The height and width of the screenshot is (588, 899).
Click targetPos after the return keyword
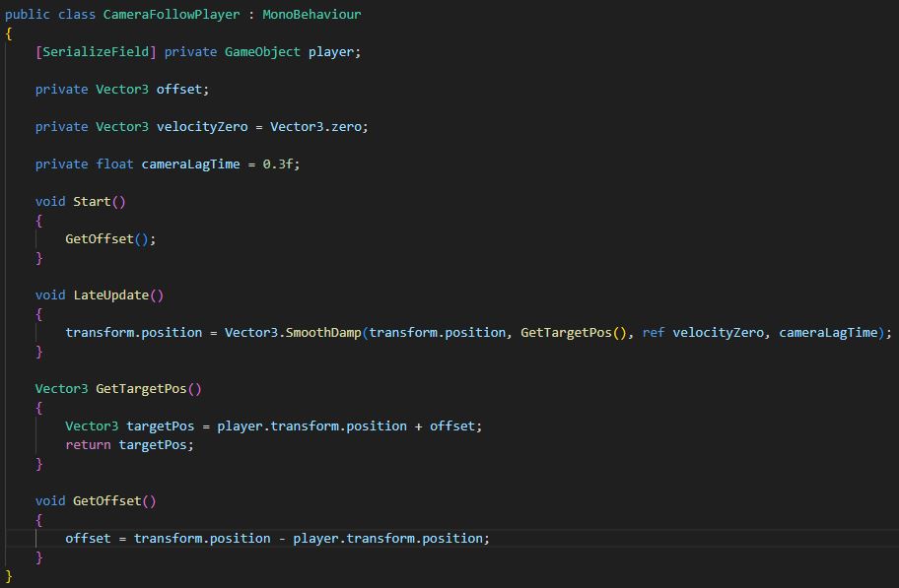tap(153, 445)
